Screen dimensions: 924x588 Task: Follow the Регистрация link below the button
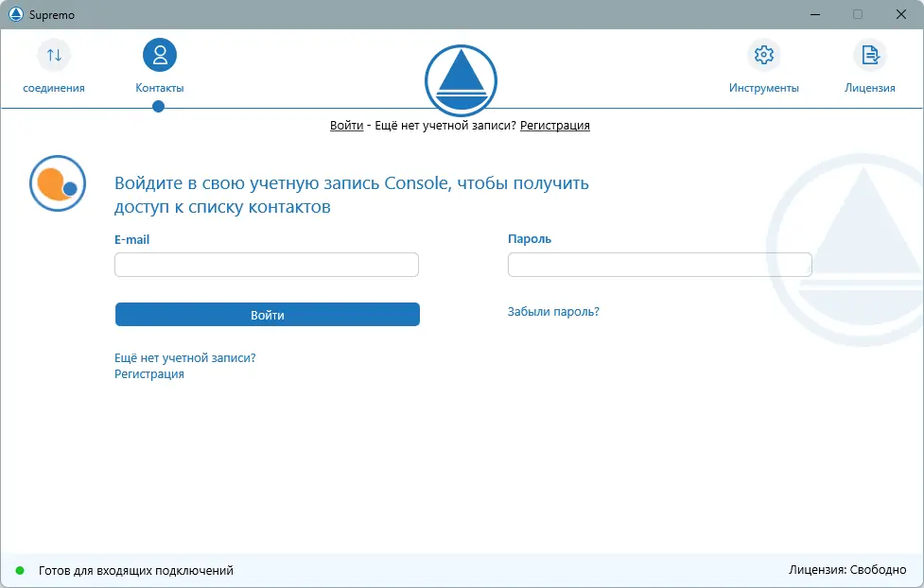point(149,374)
